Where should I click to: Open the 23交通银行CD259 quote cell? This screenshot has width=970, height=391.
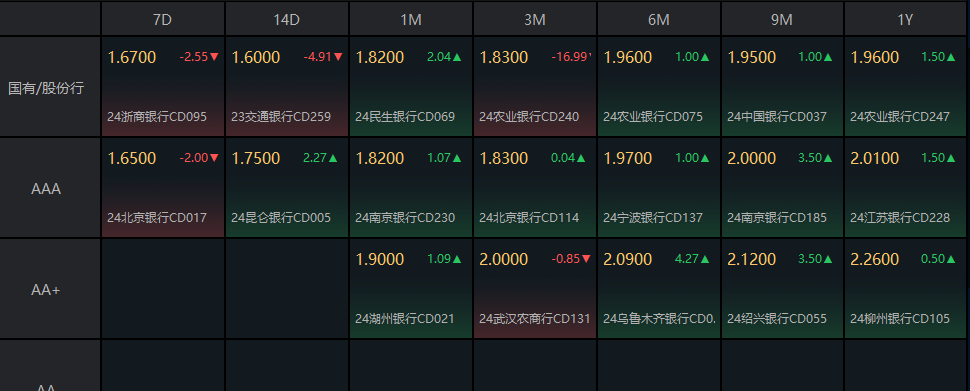pyautogui.click(x=287, y=87)
